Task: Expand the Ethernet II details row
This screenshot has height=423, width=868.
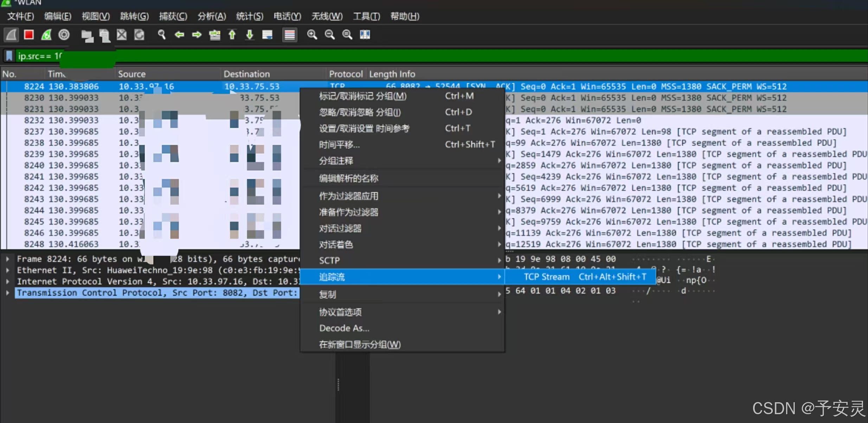Action: (7, 270)
